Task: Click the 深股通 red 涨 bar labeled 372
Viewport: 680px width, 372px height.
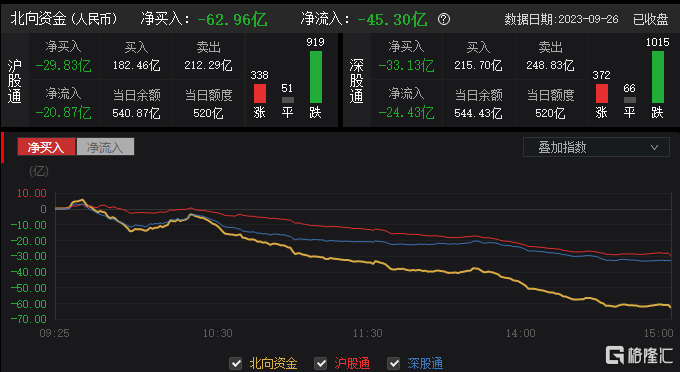Action: 602,93
